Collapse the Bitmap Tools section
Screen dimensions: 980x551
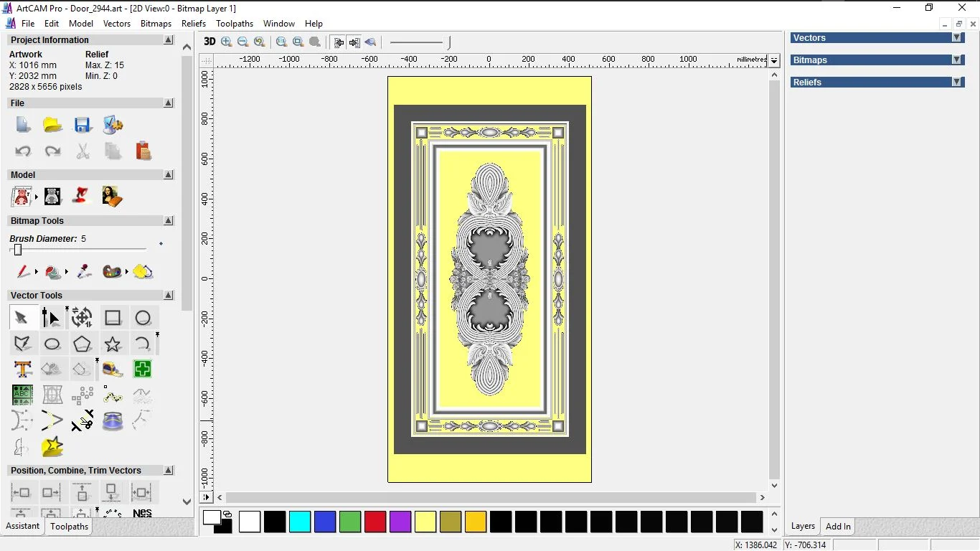pyautogui.click(x=169, y=221)
